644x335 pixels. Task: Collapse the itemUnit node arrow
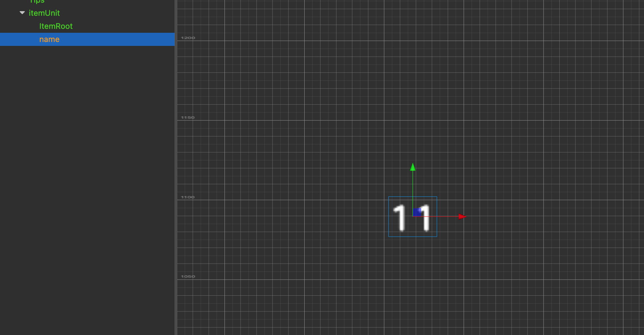point(22,13)
